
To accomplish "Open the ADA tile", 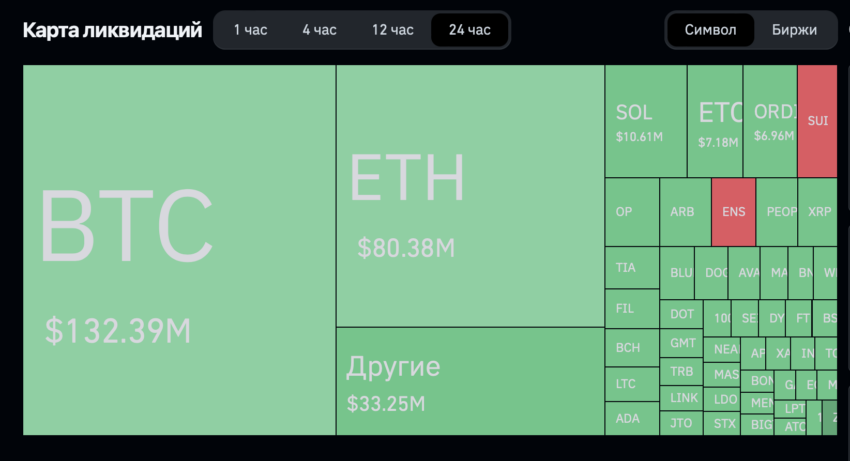I will (x=632, y=419).
